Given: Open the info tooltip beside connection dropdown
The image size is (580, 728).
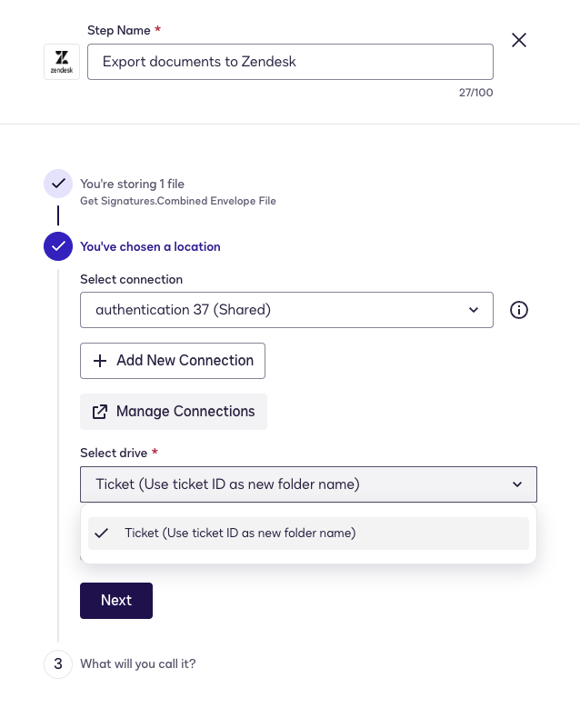Looking at the screenshot, I should [519, 310].
